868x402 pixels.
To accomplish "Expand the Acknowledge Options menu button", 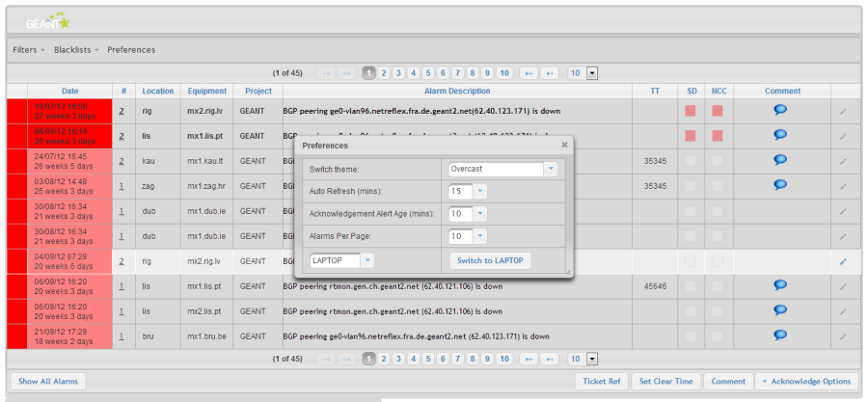I will [806, 381].
